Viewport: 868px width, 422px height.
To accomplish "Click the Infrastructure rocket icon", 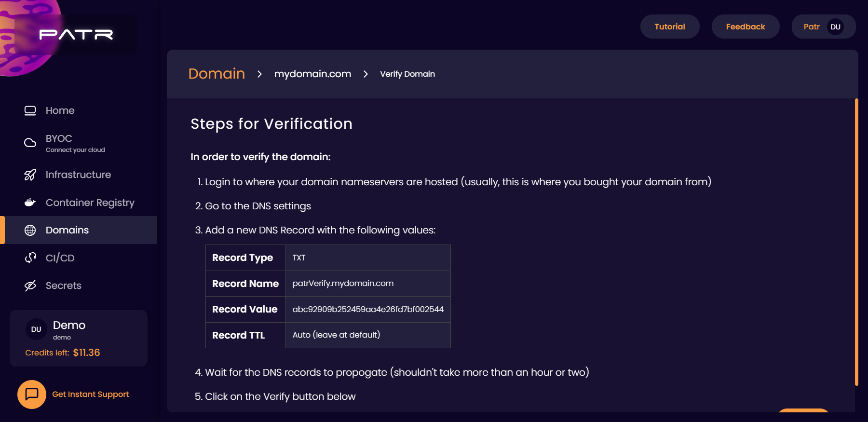I will (x=30, y=175).
